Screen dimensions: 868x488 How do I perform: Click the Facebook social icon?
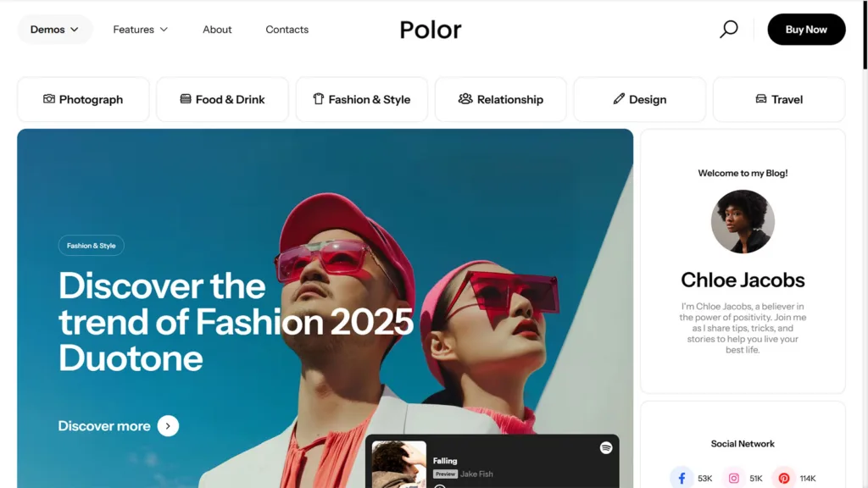click(x=682, y=478)
